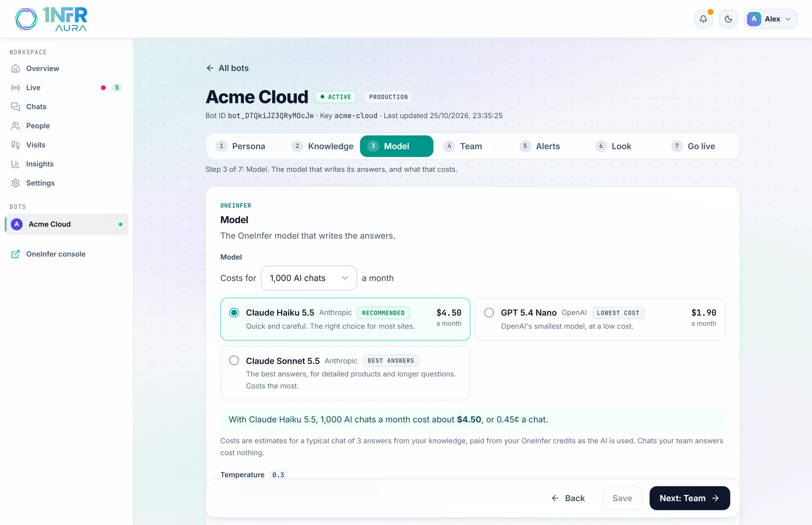Open Chats in the sidebar
Screen dimensions: 812x525
pos(66,107)
